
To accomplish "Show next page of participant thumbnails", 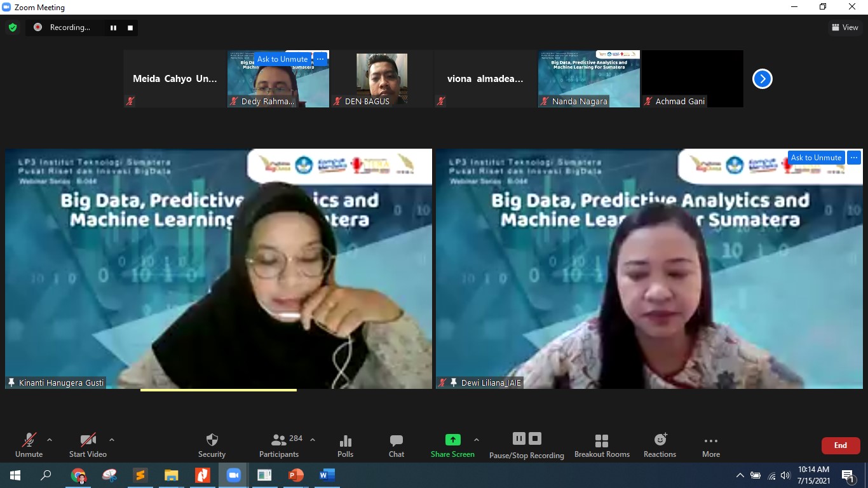I will [x=762, y=79].
